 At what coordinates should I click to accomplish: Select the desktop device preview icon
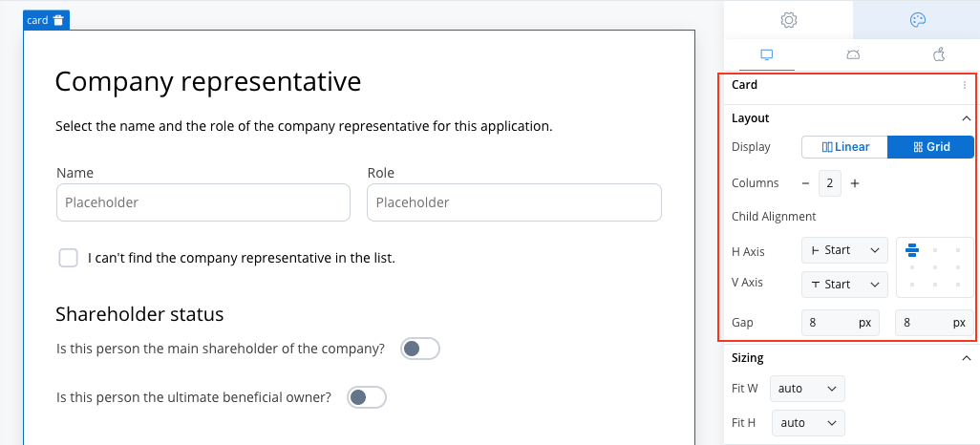pos(767,54)
